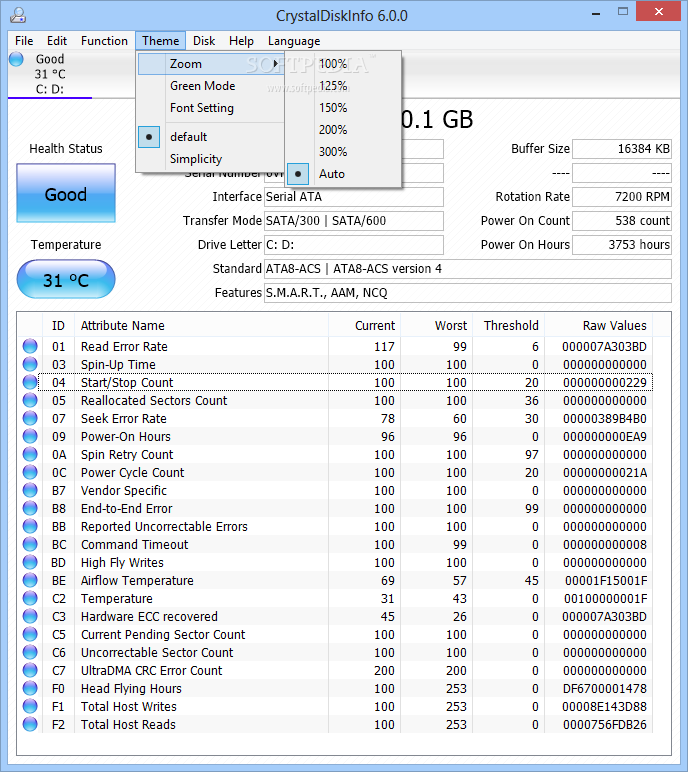This screenshot has width=688, height=772.
Task: Click status orb for Power-On Hours
Action: [x=30, y=436]
